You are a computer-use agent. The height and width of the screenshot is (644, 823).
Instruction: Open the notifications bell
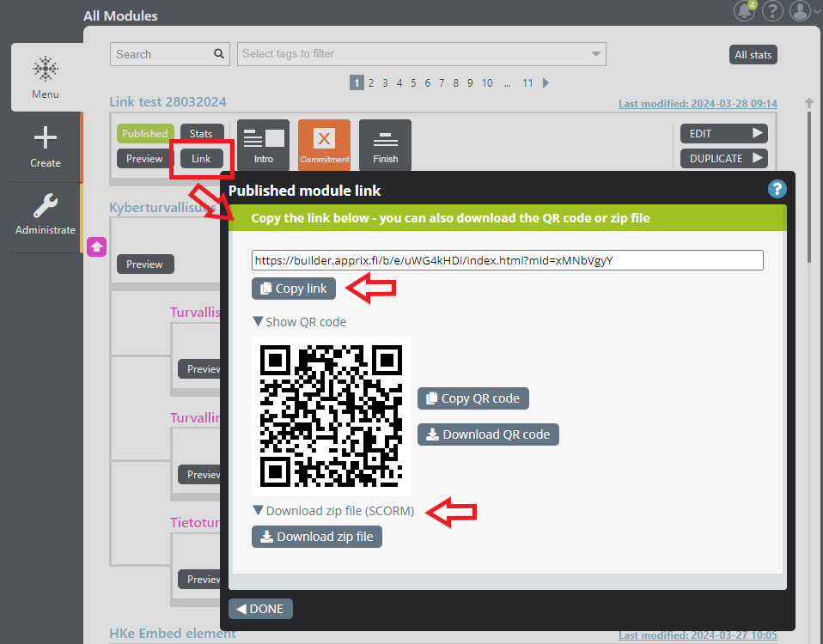point(744,10)
